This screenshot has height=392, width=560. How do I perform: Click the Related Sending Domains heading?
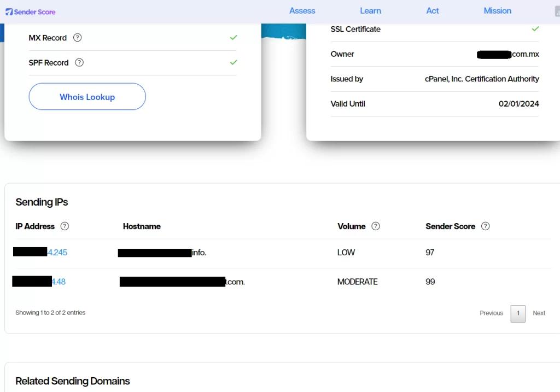(73, 381)
